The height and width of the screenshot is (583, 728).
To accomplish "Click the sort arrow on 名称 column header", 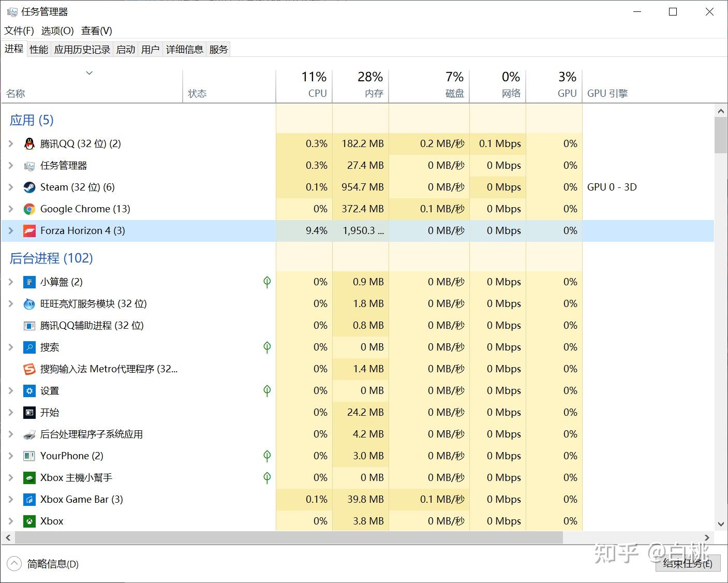I will click(89, 73).
